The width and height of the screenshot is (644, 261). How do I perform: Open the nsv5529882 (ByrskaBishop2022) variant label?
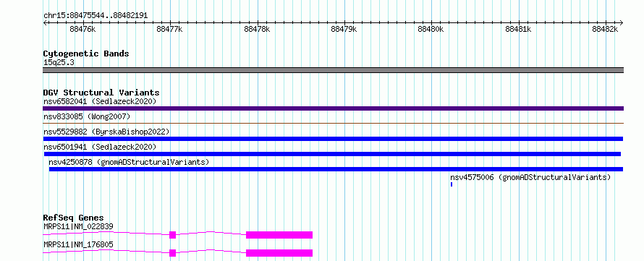coord(106,132)
